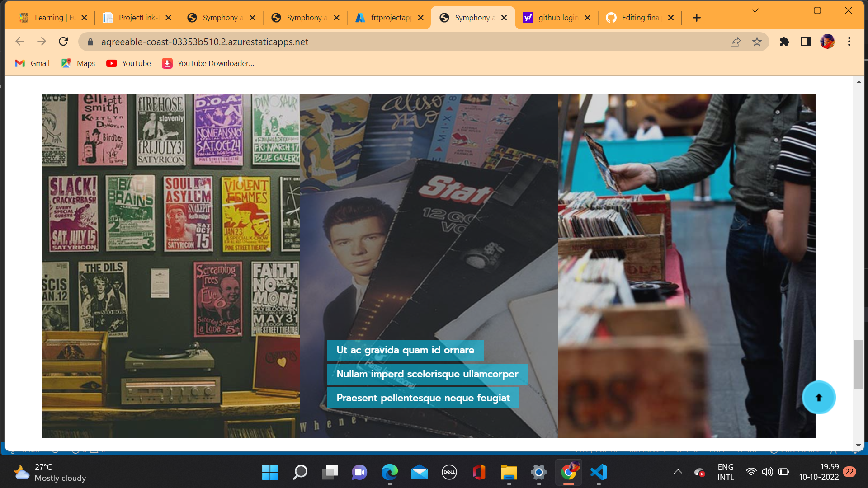The width and height of the screenshot is (868, 488).
Task: Go back to previous page
Action: [19, 42]
